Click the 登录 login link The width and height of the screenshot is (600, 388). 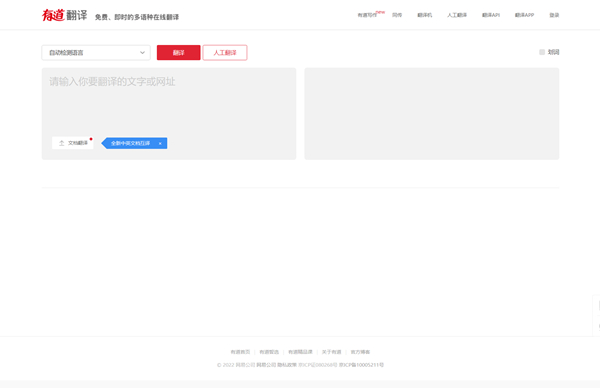pyautogui.click(x=554, y=15)
